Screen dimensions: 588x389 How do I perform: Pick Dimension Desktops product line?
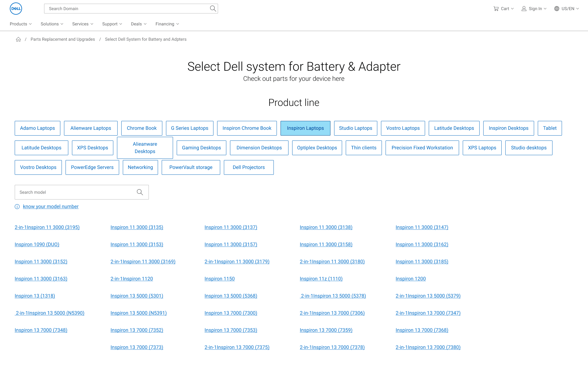[259, 148]
